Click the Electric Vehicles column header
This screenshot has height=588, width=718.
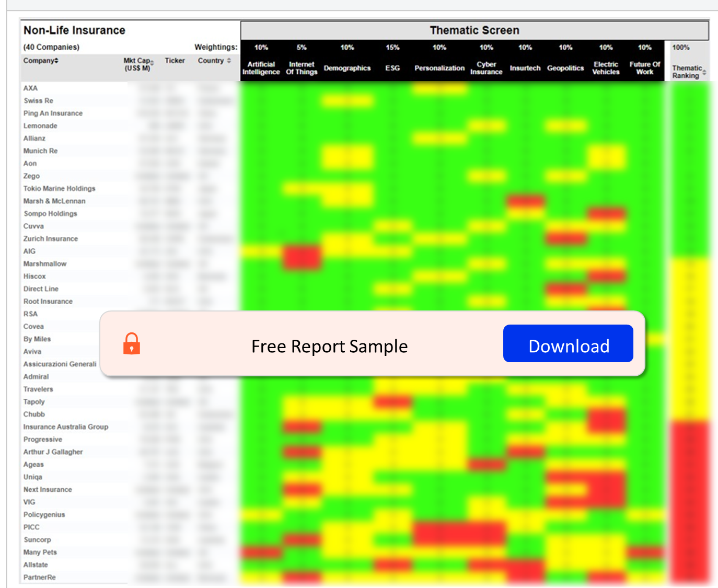pos(606,68)
